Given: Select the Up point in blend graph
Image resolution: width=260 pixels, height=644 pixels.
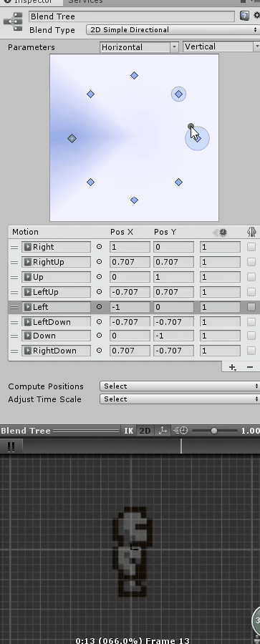Looking at the screenshot, I should click(134, 76).
